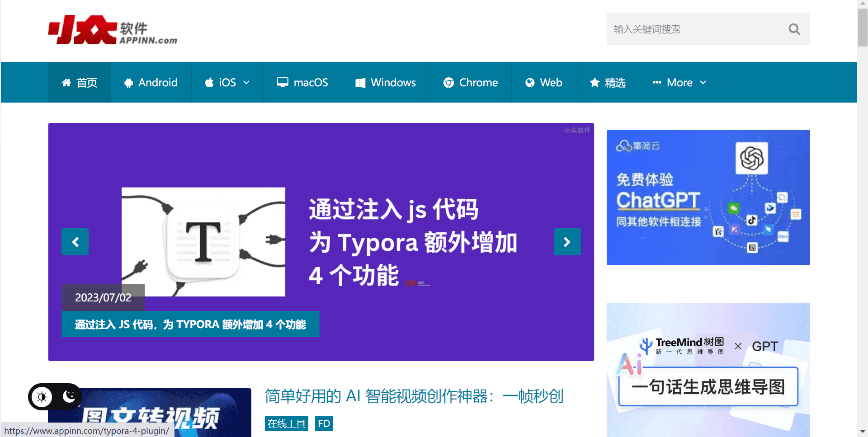Click the Android robot icon

click(129, 83)
